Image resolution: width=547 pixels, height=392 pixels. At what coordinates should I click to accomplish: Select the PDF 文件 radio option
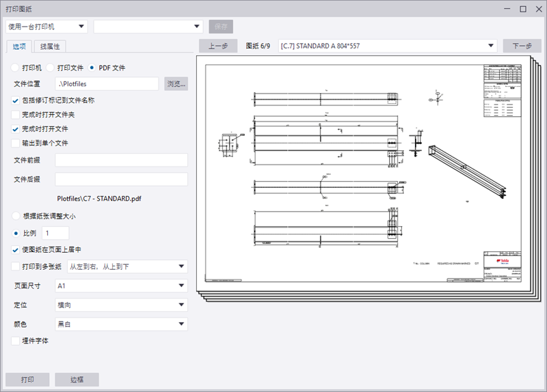[x=92, y=68]
